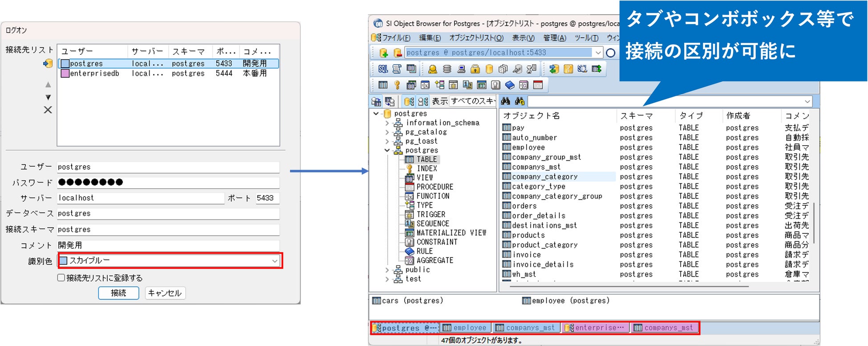This screenshot has height=346, width=868.
Task: Click the add connection database icon
Action: click(383, 53)
